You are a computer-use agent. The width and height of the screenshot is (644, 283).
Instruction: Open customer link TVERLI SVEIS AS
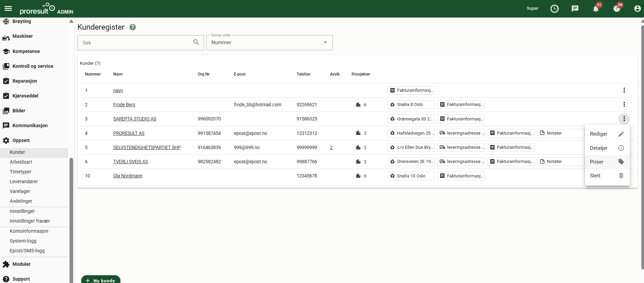(130, 162)
